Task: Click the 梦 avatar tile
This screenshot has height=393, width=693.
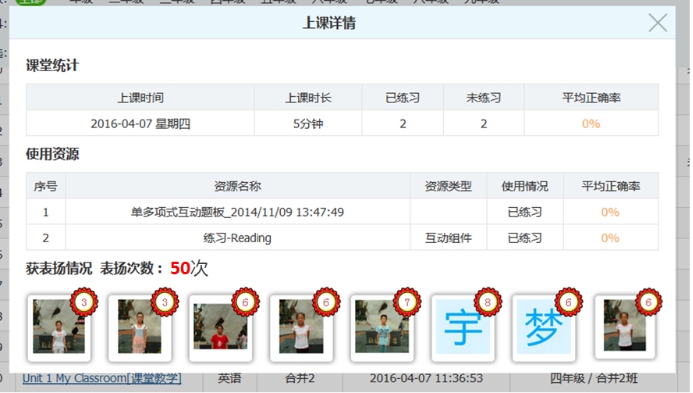Action: point(544,327)
